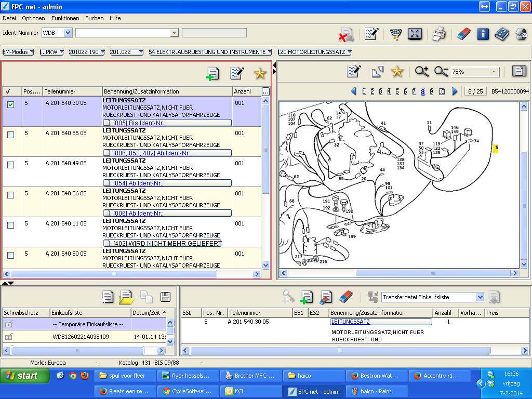532x399 pixels.
Task: Open the blue info icon
Action: pos(483,34)
